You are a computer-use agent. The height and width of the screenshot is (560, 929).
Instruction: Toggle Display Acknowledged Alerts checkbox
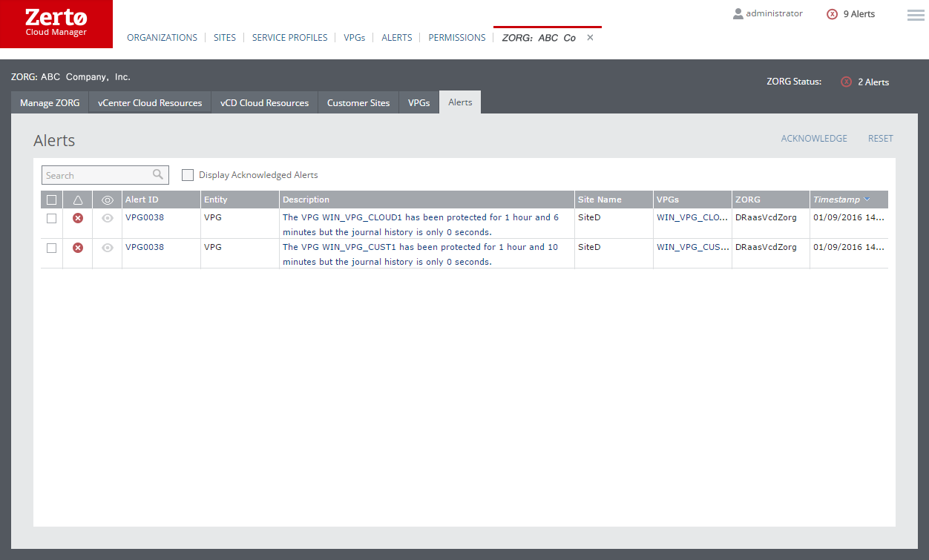tap(188, 175)
